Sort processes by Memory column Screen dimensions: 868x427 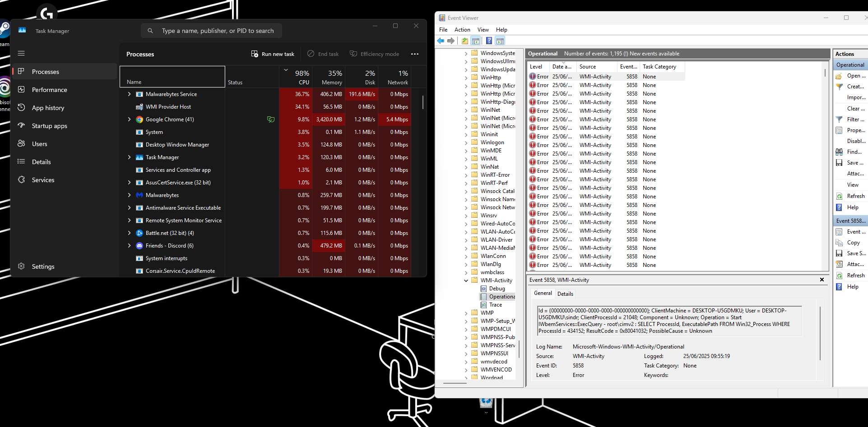(329, 77)
